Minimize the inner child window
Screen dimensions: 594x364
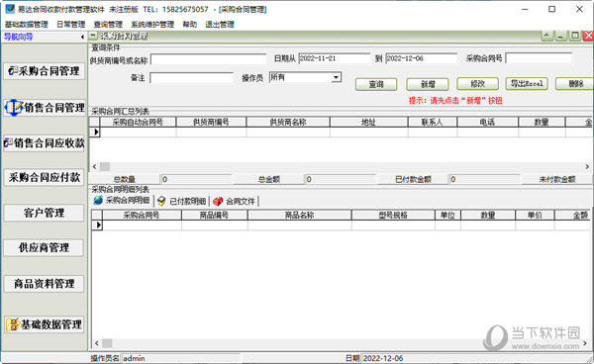coord(560,36)
